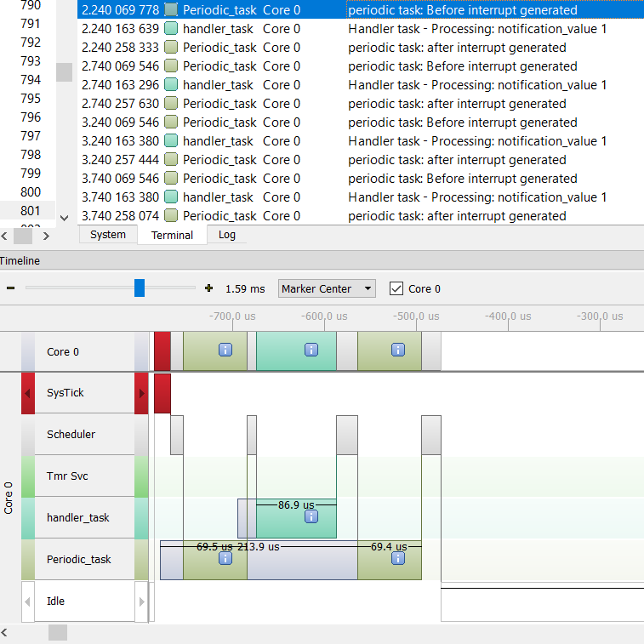Toggle the Core 0 checkbox

click(396, 288)
